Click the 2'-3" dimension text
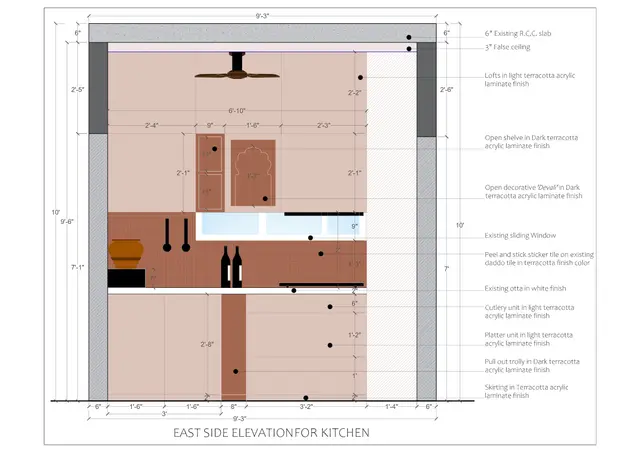Screen dimensions: 640x452 324,125
